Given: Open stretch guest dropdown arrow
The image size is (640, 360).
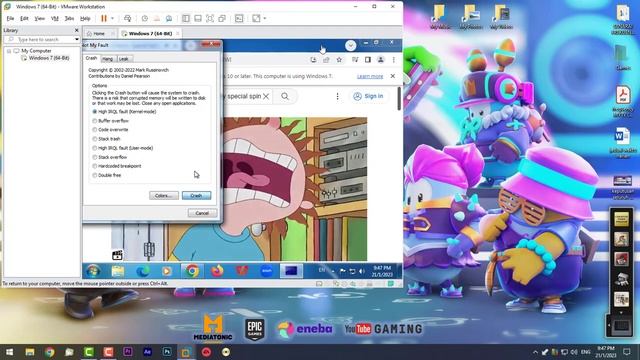Looking at the screenshot, I should coord(265,18).
